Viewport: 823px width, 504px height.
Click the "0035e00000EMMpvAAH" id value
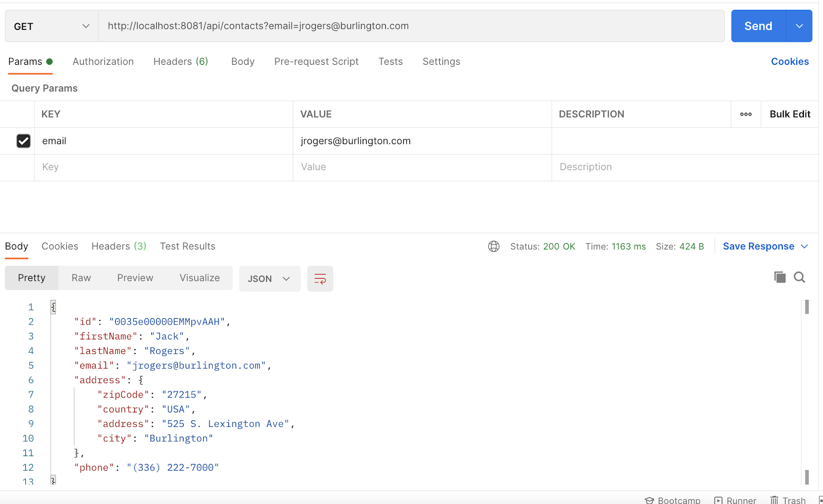coord(167,321)
